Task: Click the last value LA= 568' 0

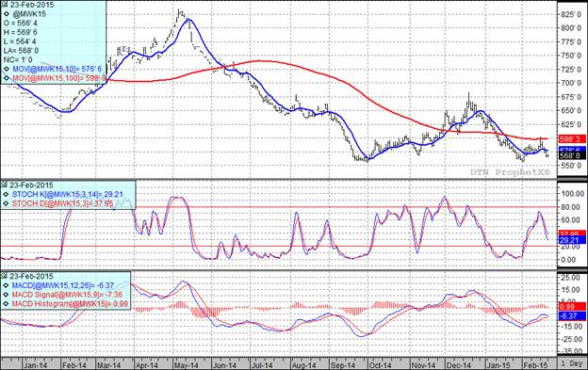Action: 21,51
